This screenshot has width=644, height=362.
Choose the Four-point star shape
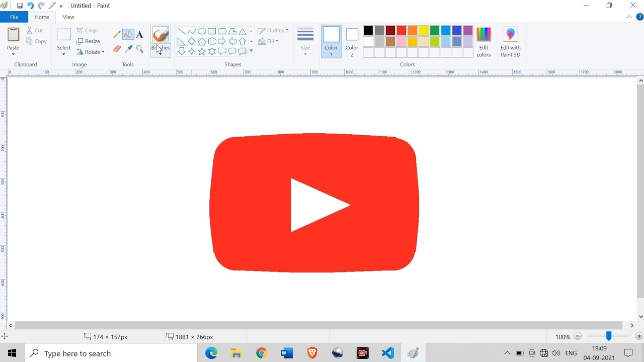192,51
